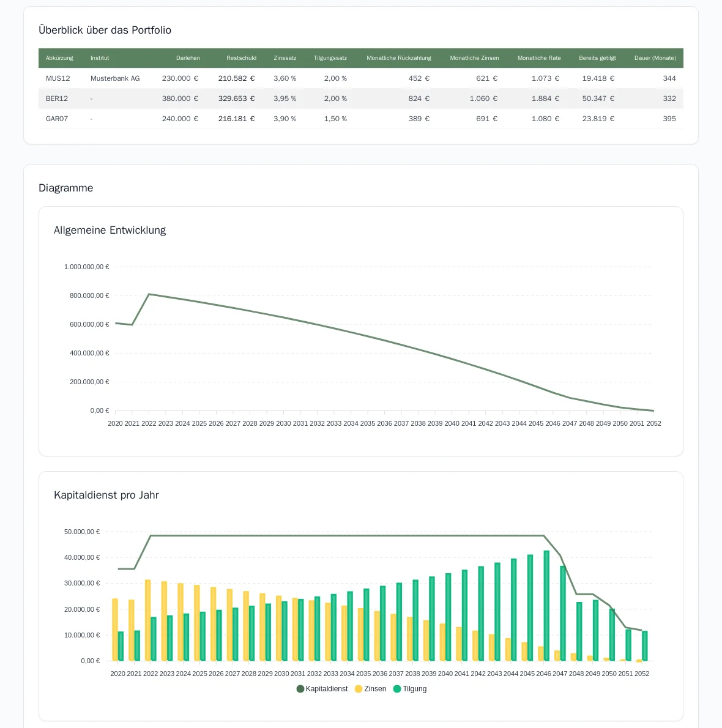Click the 210.582 € Restschuld value

pyautogui.click(x=237, y=78)
